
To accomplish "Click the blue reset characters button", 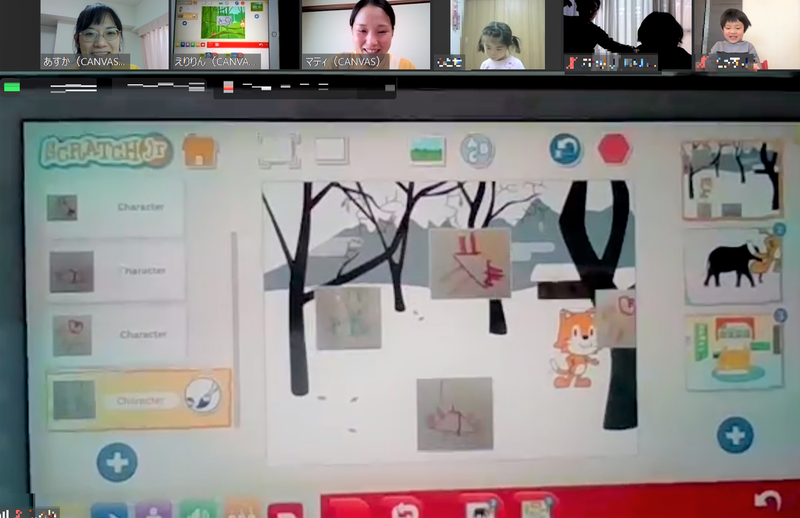I will pos(566,150).
